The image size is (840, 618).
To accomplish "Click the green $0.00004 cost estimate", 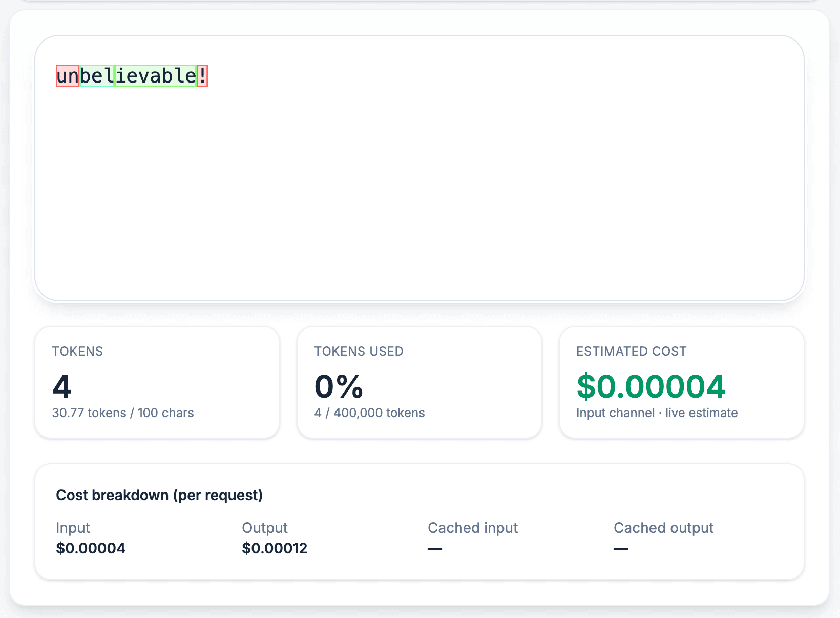I will 650,386.
